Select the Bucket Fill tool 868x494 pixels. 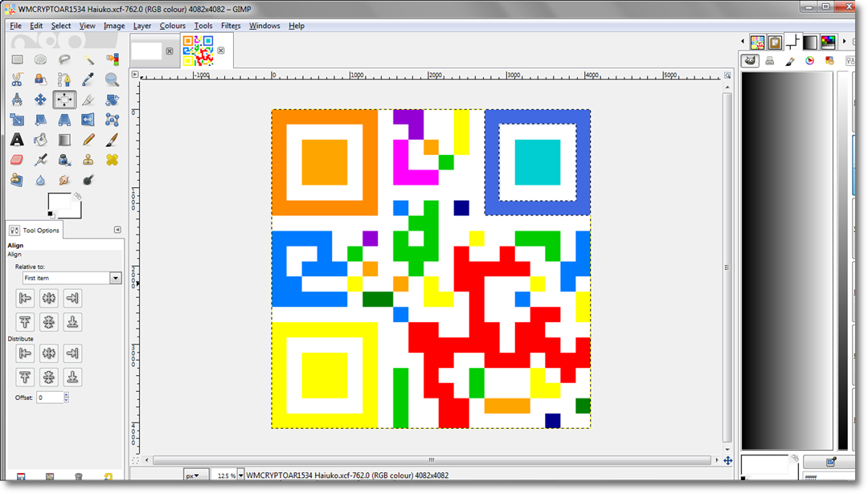[x=40, y=140]
